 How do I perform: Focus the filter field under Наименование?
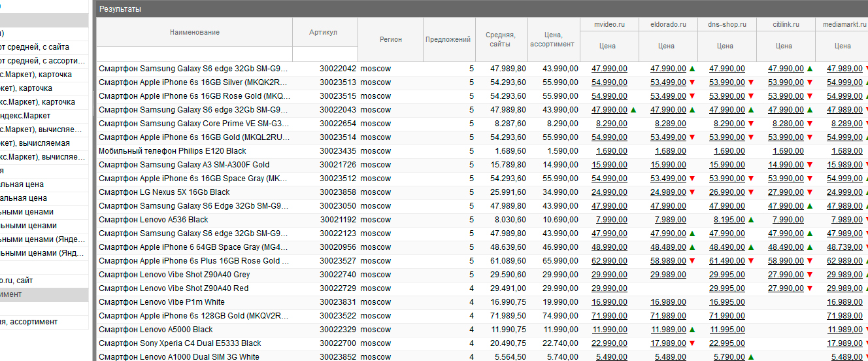[x=194, y=54]
